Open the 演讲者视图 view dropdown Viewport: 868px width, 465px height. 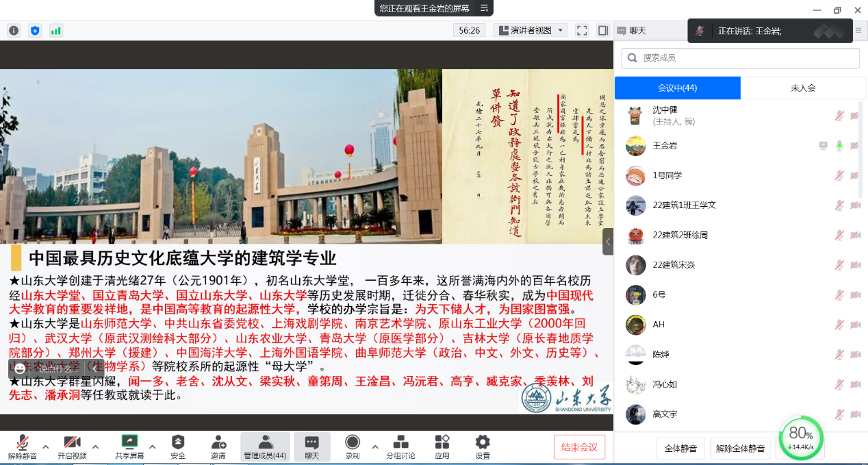531,30
